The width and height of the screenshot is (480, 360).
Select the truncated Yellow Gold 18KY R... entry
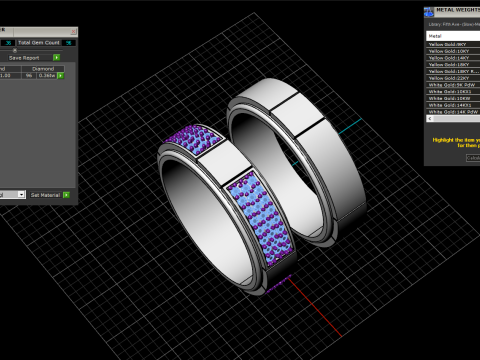pos(453,71)
